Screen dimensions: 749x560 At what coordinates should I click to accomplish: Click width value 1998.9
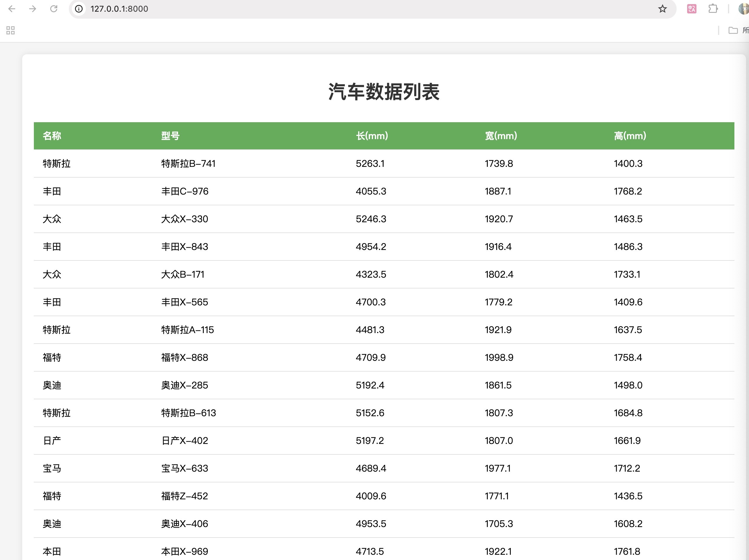(499, 358)
